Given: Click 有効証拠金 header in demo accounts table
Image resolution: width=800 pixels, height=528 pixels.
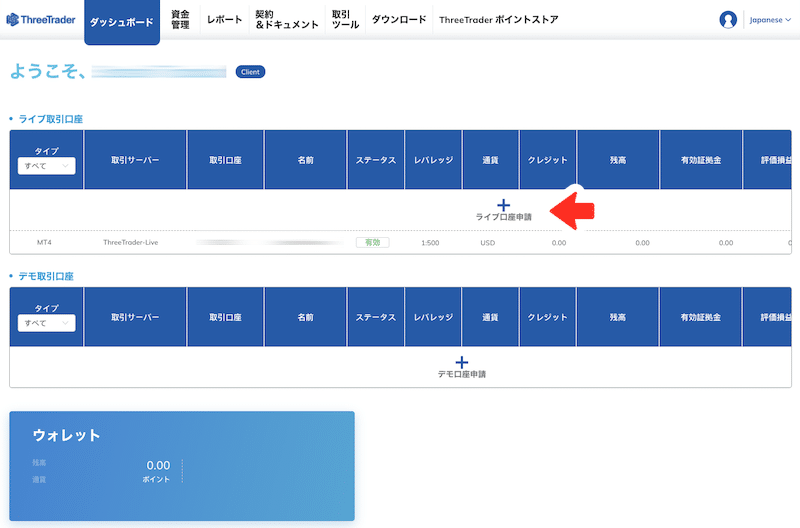Looking at the screenshot, I should coord(701,317).
